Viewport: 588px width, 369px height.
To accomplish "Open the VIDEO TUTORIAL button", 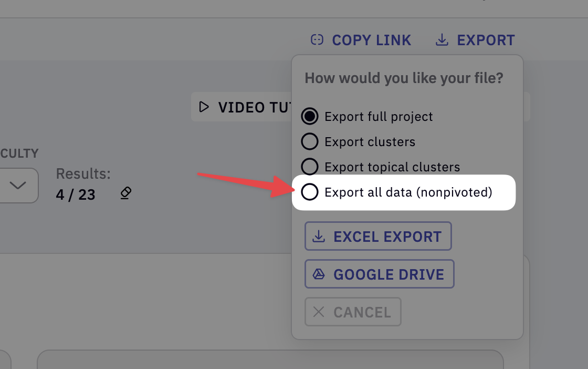I will 241,107.
